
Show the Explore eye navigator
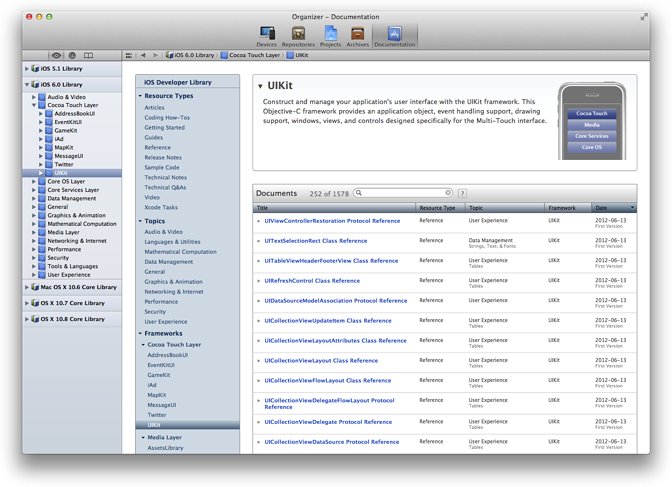[57, 55]
